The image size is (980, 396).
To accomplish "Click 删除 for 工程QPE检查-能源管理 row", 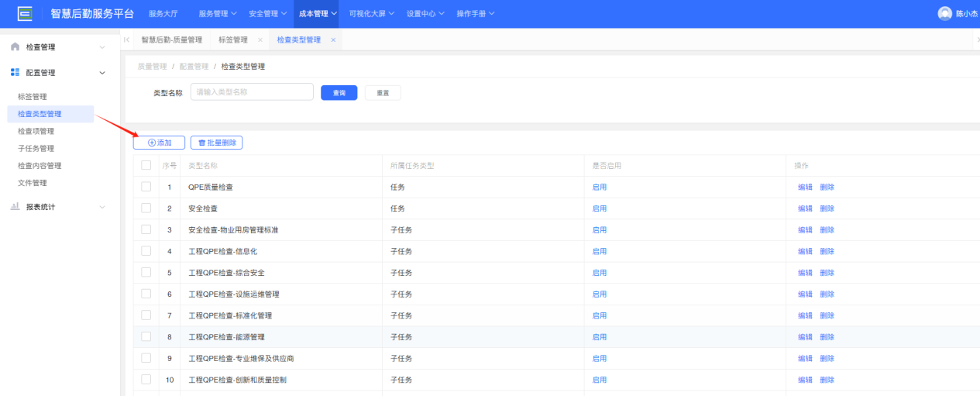I will (x=827, y=337).
